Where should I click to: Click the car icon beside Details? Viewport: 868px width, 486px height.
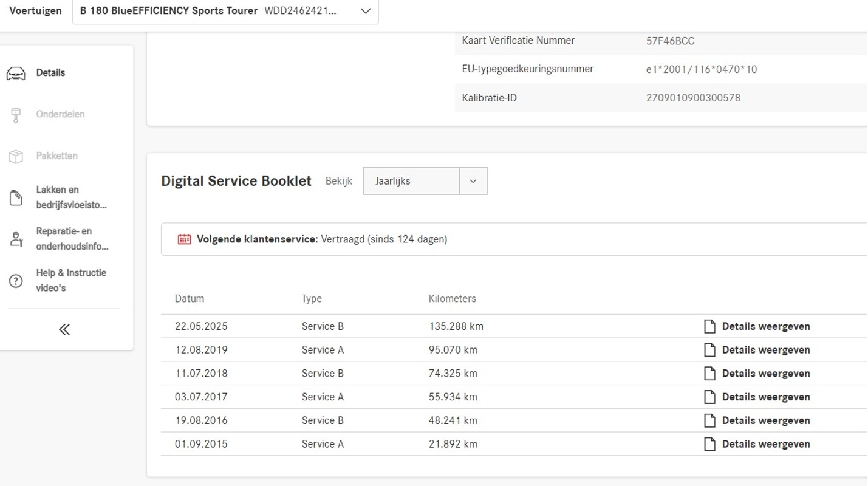point(16,74)
